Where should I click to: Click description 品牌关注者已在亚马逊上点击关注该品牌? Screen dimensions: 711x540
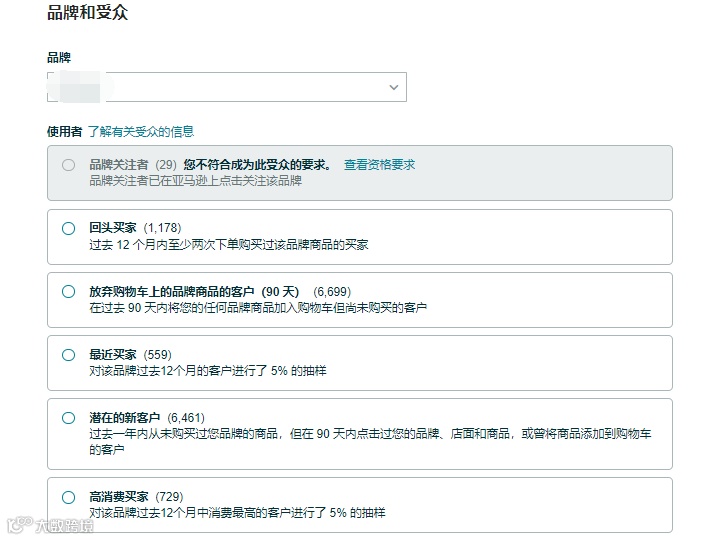pyautogui.click(x=195, y=181)
